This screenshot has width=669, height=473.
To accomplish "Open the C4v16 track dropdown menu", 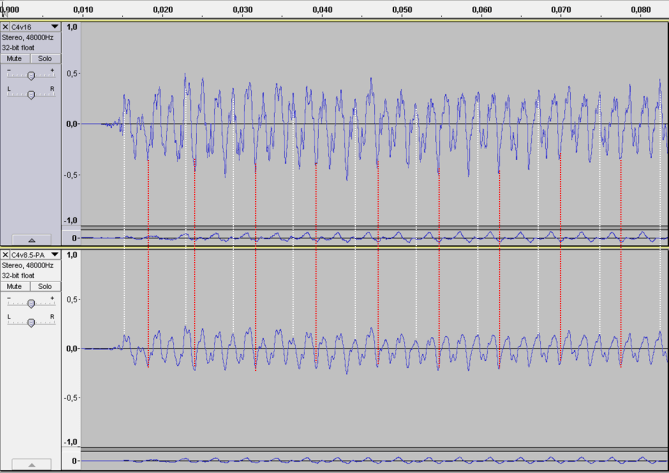I will click(55, 27).
